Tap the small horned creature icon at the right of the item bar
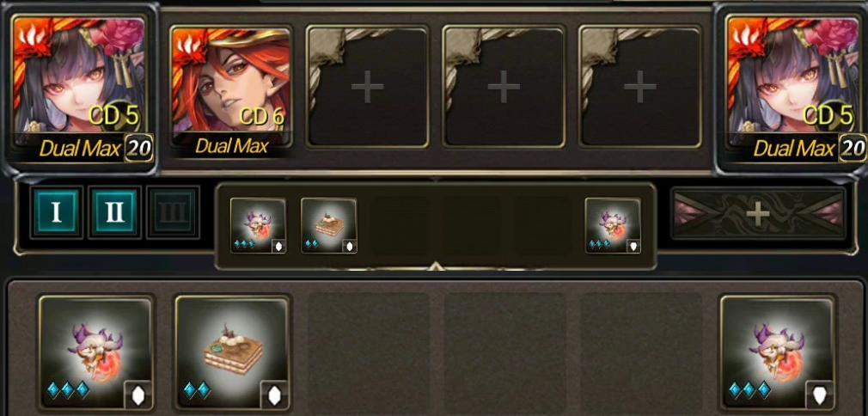868x416 pixels. pos(613,226)
